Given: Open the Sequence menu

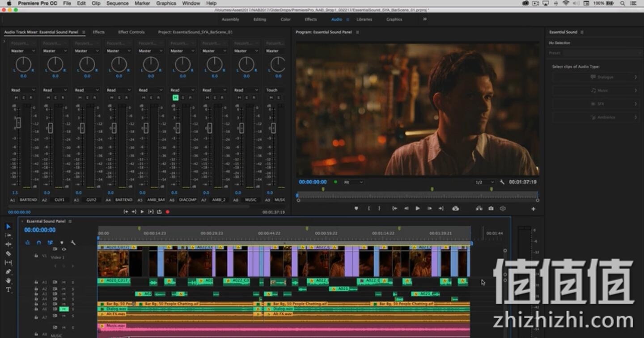Looking at the screenshot, I should [x=118, y=3].
